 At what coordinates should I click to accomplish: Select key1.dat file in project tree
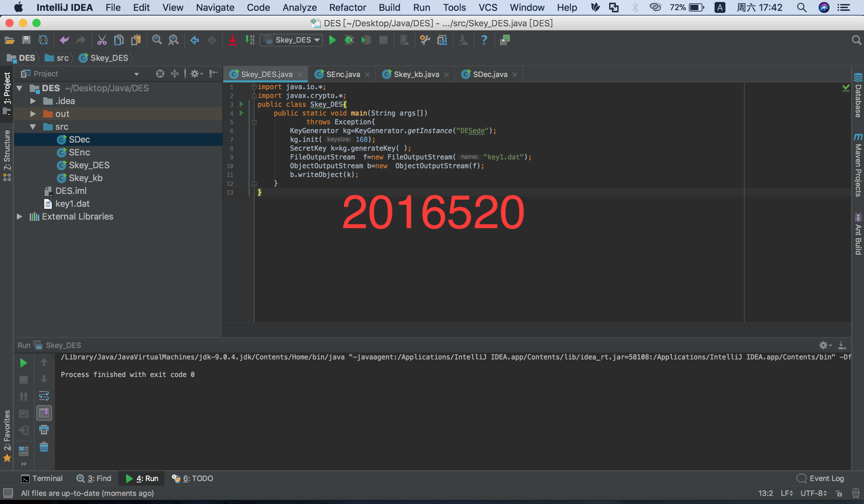(72, 204)
